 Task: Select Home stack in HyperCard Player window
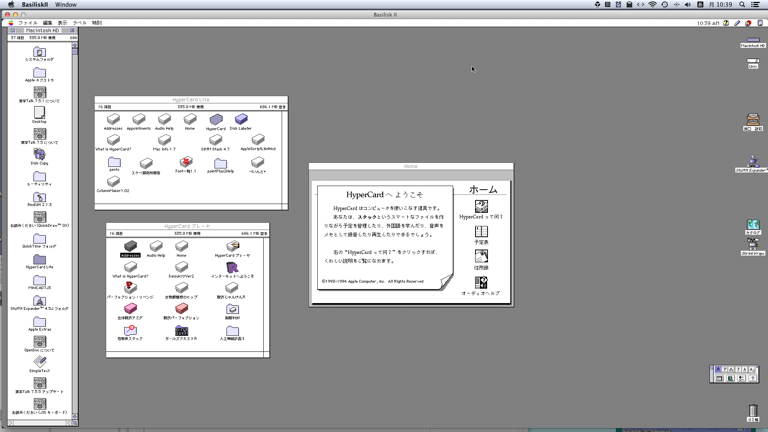182,246
